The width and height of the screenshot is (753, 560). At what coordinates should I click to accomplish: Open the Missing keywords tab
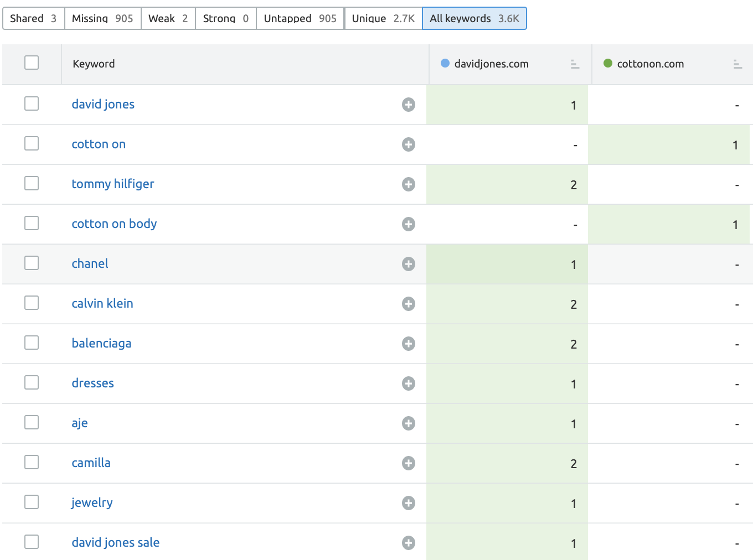102,18
